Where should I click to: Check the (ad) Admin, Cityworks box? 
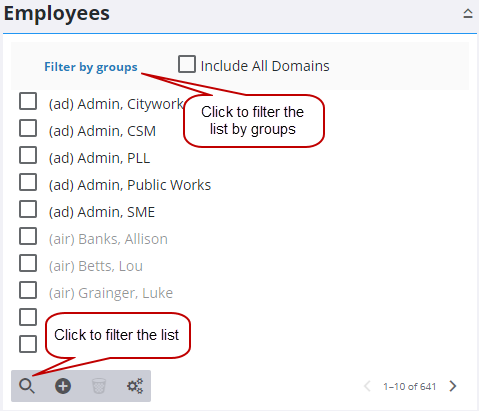28,101
